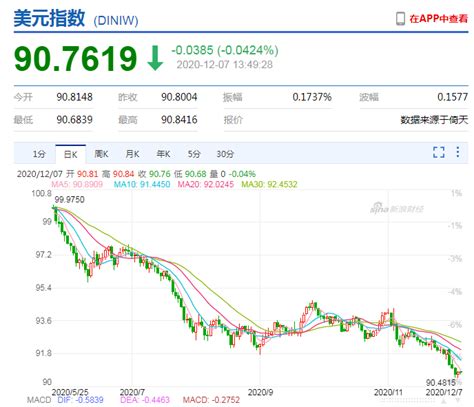This screenshot has width=474, height=407.
Task: Click the DIF: -0.5839 indicator label
Action: [80, 400]
